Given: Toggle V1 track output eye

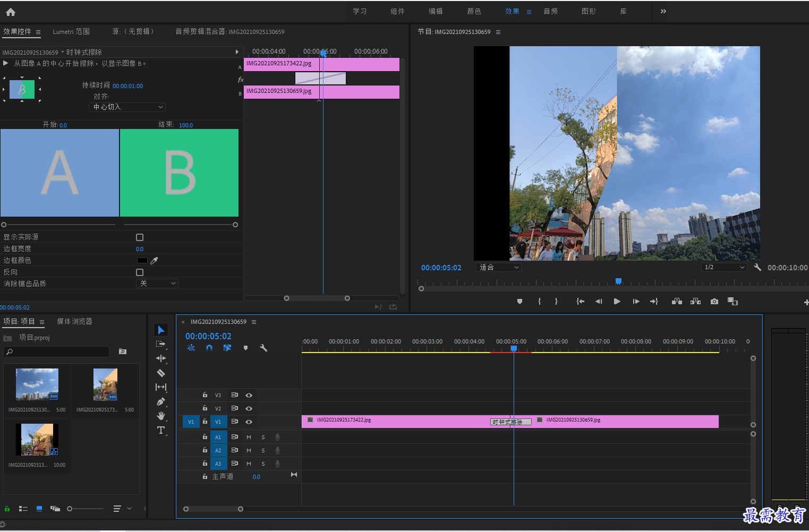Looking at the screenshot, I should (x=249, y=422).
